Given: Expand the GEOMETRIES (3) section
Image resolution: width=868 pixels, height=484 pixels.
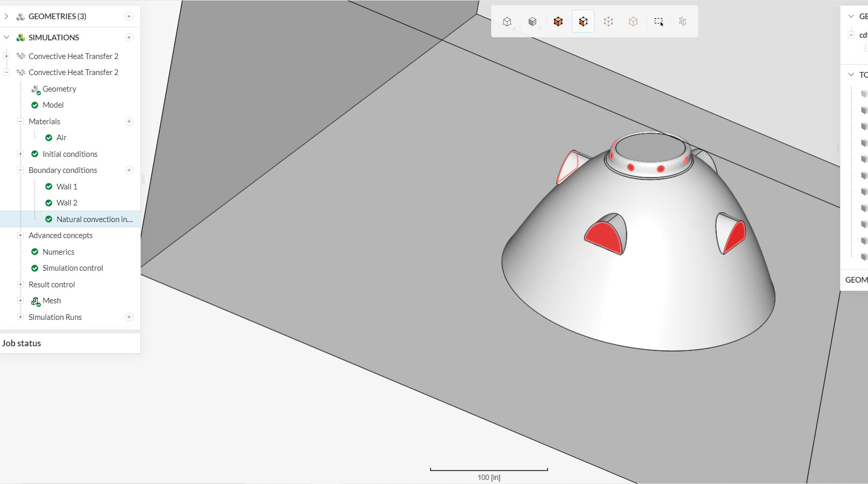Looking at the screenshot, I should point(6,17).
